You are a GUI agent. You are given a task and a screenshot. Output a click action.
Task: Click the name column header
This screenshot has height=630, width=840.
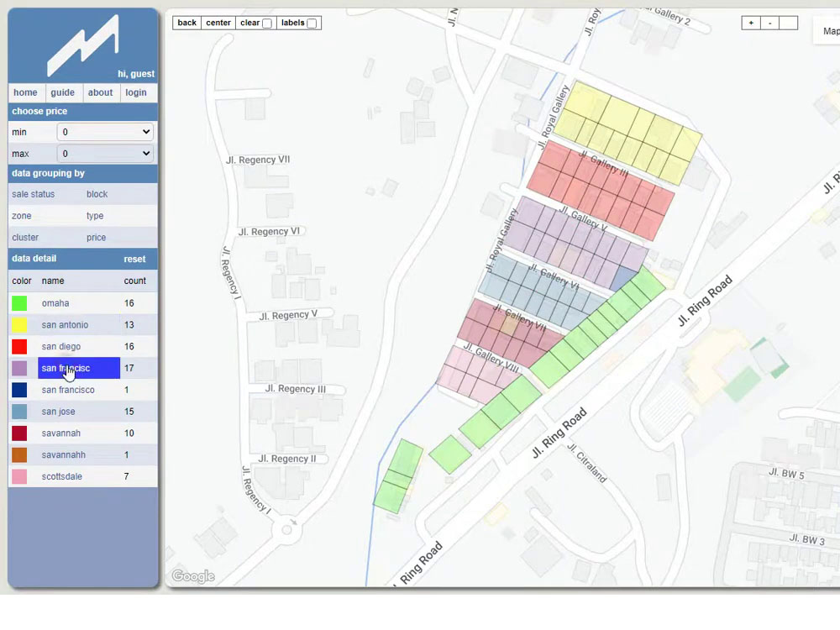(53, 281)
